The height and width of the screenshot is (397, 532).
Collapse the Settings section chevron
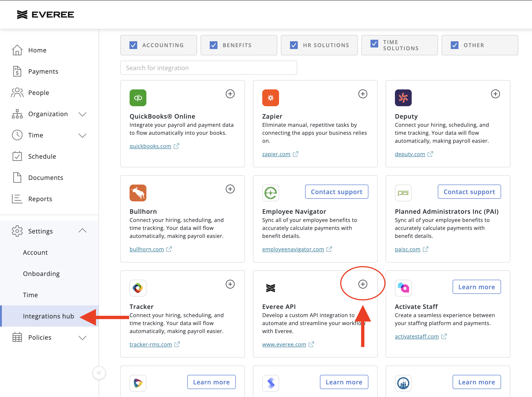tap(82, 231)
